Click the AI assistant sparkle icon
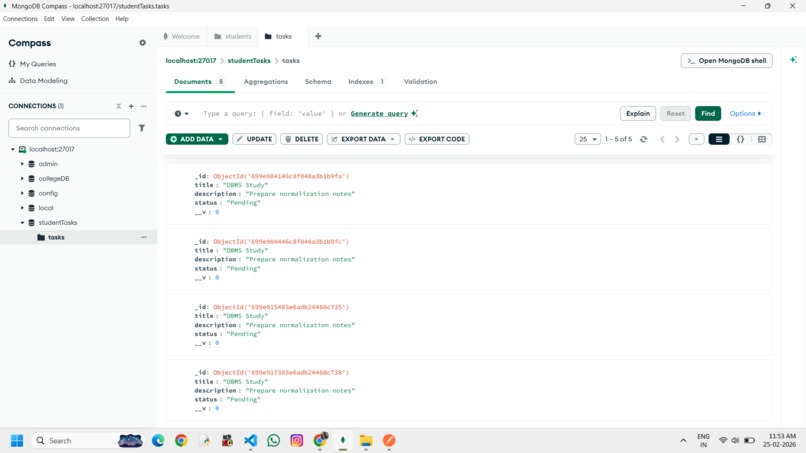Image resolution: width=806 pixels, height=453 pixels. tap(793, 60)
